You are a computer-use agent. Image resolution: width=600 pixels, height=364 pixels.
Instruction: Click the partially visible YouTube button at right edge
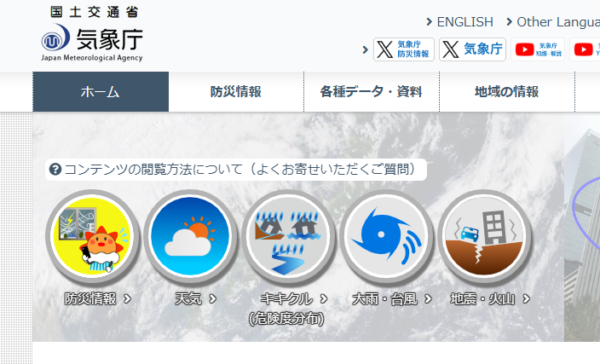[586, 49]
